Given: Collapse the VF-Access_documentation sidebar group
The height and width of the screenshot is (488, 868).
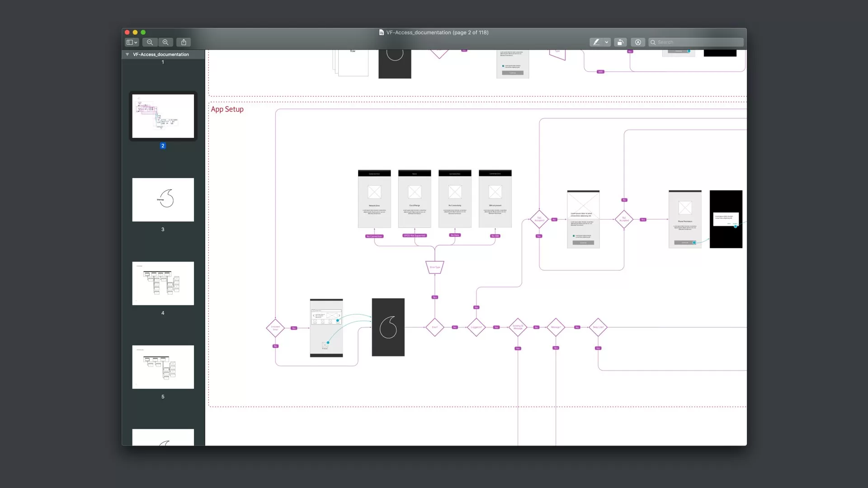Looking at the screenshot, I should [x=127, y=54].
